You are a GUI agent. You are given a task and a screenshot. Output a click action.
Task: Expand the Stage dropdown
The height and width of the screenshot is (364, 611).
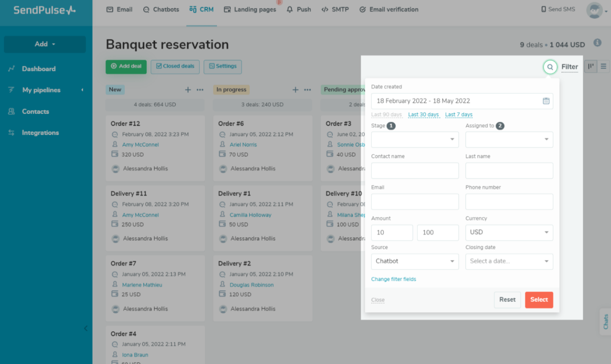pos(415,140)
